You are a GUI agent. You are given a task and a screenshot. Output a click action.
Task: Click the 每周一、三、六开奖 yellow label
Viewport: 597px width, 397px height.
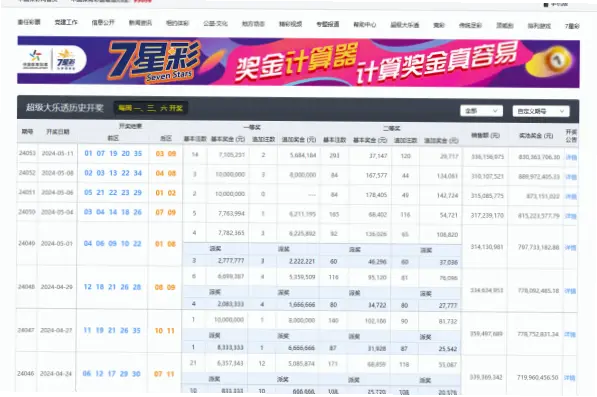coord(150,108)
